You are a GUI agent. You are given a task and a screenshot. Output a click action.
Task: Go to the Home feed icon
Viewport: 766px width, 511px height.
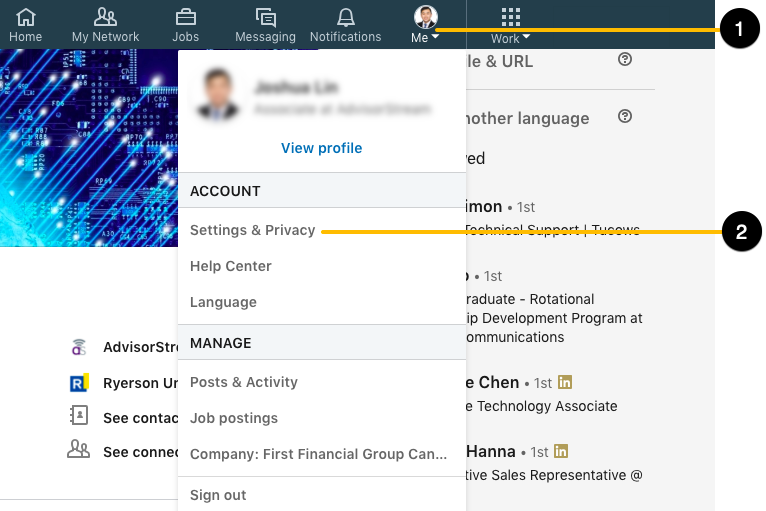[x=25, y=17]
